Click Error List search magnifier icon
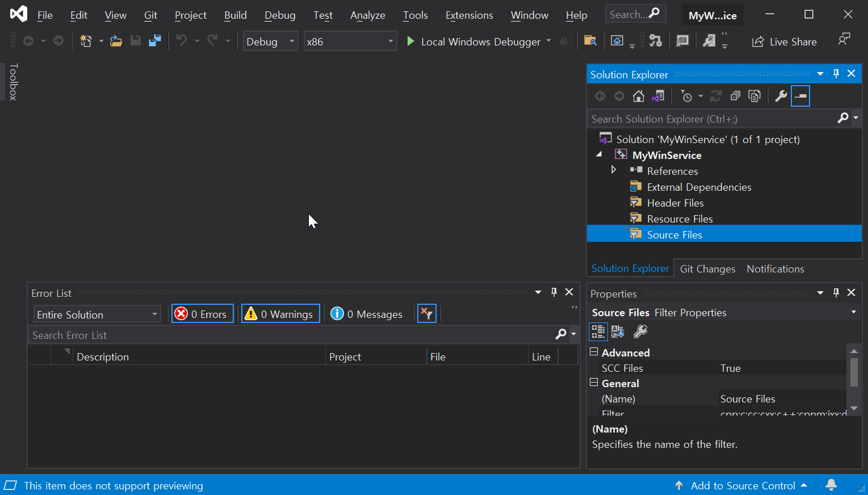The image size is (868, 495). (561, 334)
